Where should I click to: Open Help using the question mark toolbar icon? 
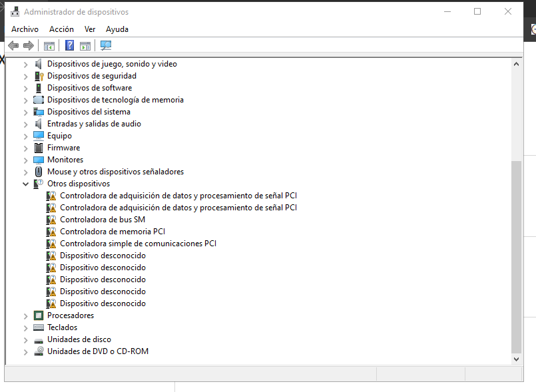69,45
